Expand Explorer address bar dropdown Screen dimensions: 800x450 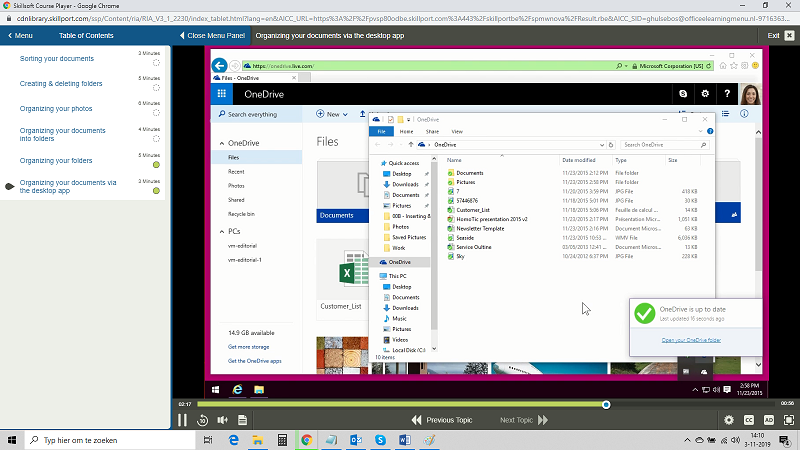tap(602, 145)
